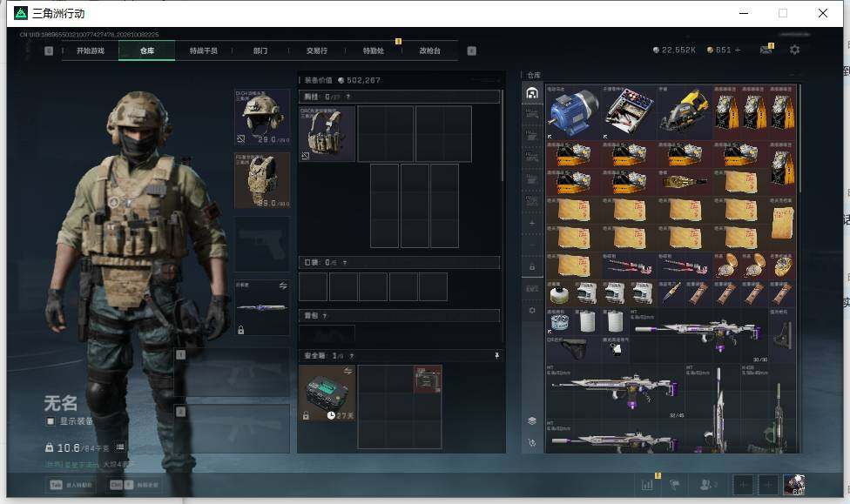Viewport: 850px width, 504px height.
Task: Click the warehouse scrollbar
Action: point(799,138)
